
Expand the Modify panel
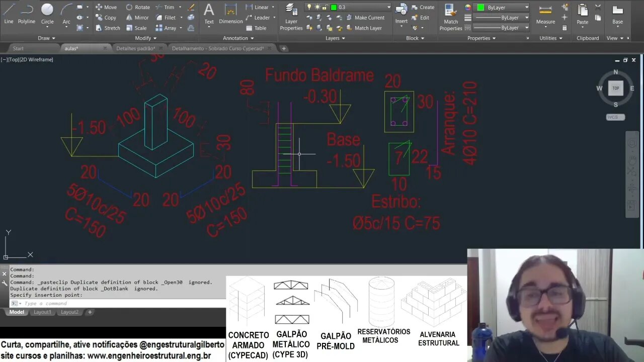coord(146,38)
